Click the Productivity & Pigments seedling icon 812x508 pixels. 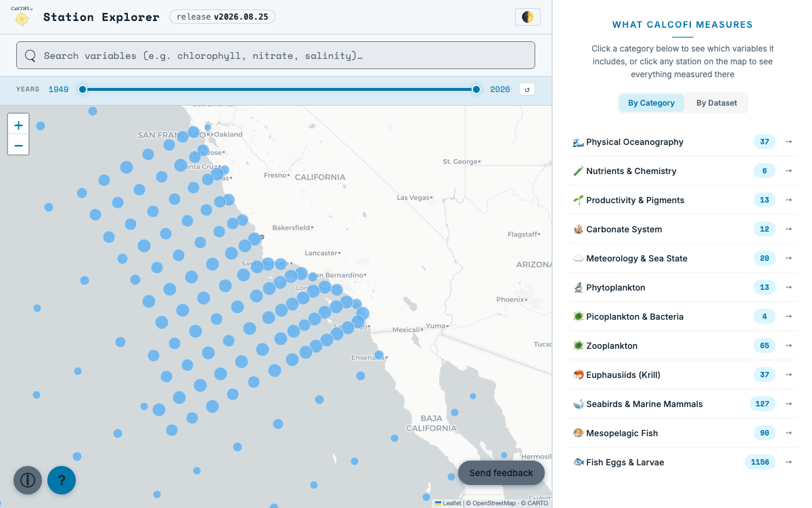pos(578,200)
